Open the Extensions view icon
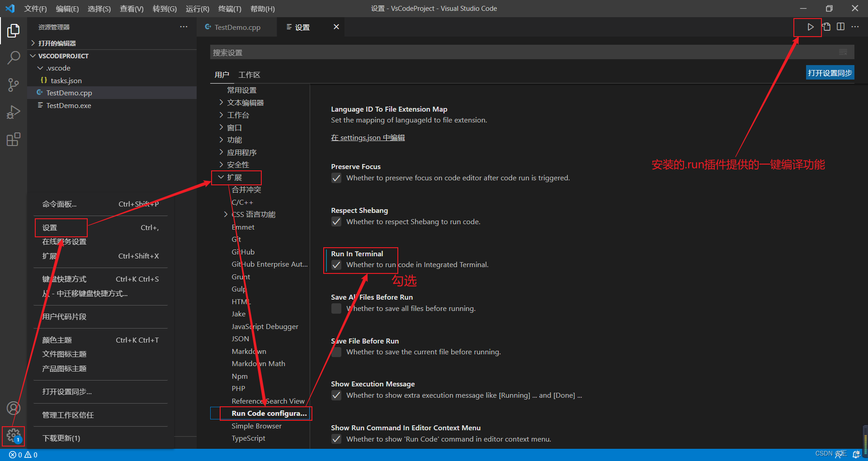The image size is (868, 461). click(14, 139)
